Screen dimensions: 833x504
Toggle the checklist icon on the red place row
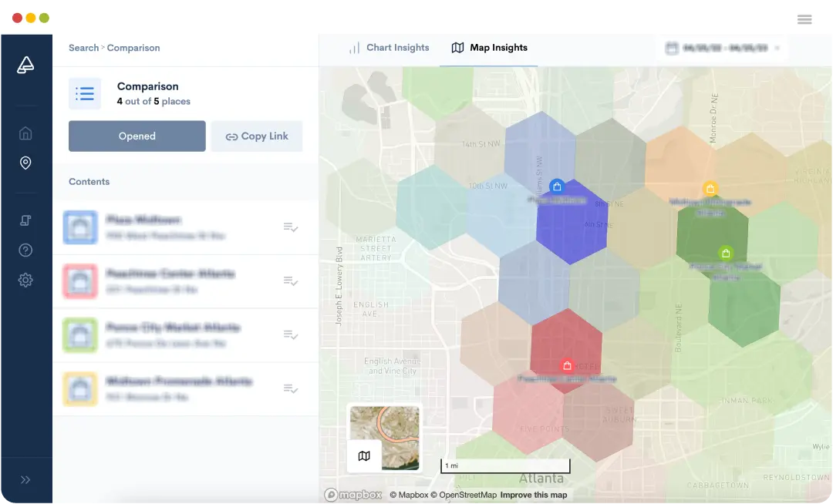tap(291, 281)
